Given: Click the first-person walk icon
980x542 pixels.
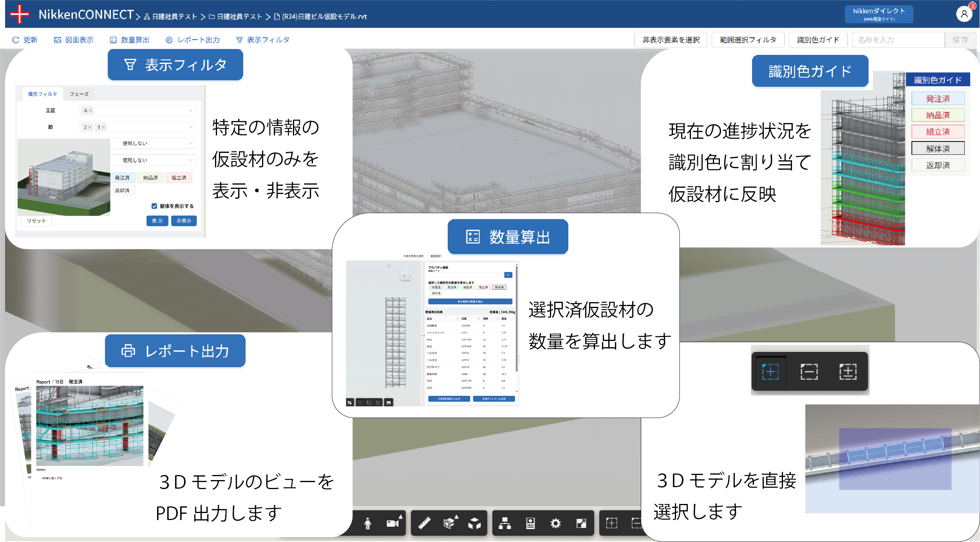Looking at the screenshot, I should (x=367, y=524).
